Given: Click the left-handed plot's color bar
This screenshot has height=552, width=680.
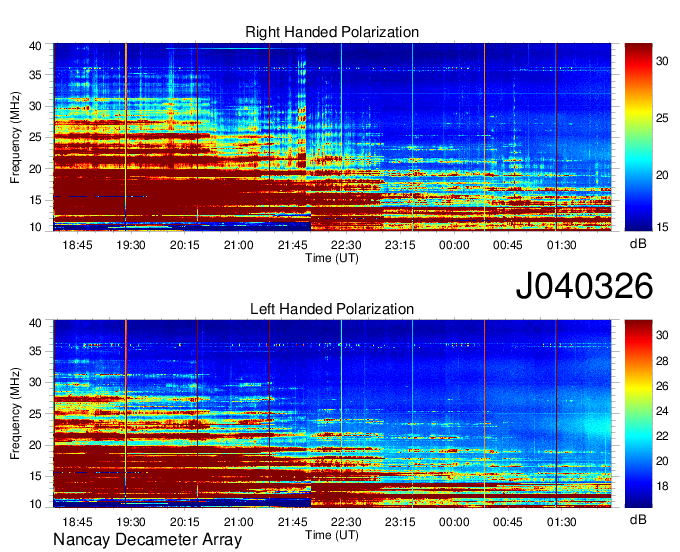Looking at the screenshot, I should [638, 414].
